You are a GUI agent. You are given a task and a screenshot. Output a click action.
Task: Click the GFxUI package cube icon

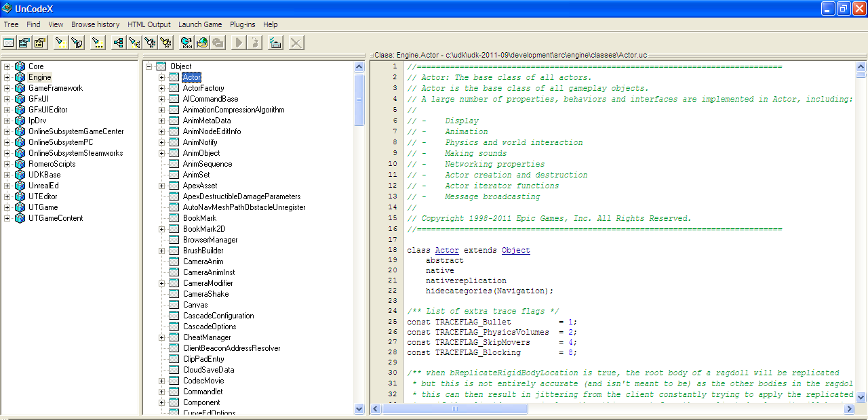tap(20, 99)
